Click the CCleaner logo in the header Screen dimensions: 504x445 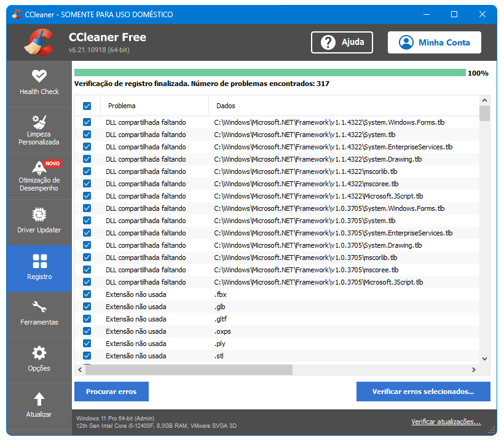pos(39,42)
